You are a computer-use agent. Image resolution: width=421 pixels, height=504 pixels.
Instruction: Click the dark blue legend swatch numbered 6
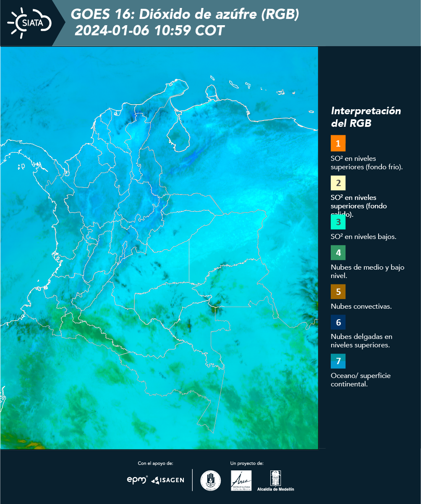[x=338, y=322]
